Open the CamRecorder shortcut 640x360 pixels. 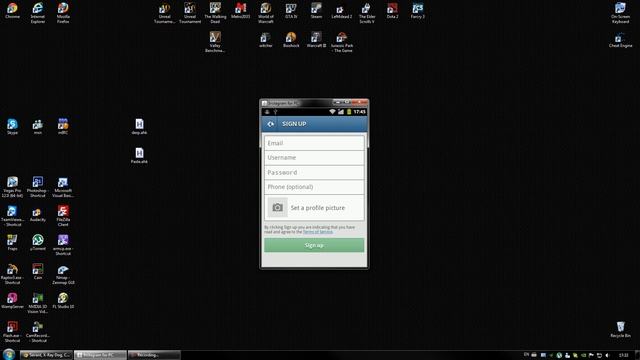coord(38,331)
